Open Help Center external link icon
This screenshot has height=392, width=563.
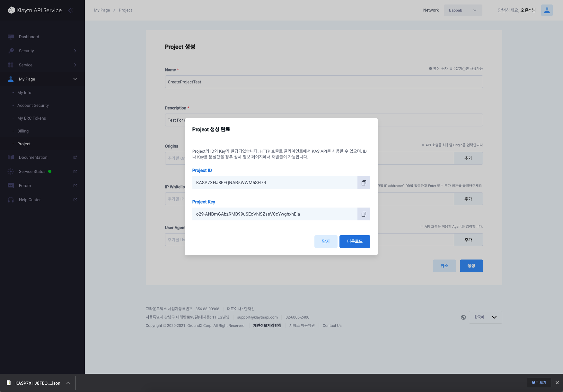75,200
